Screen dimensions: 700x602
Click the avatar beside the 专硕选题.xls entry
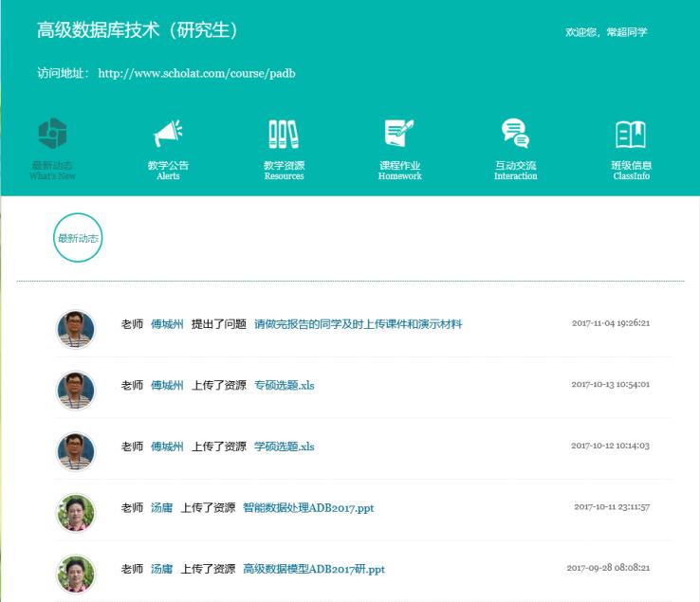pyautogui.click(x=76, y=390)
